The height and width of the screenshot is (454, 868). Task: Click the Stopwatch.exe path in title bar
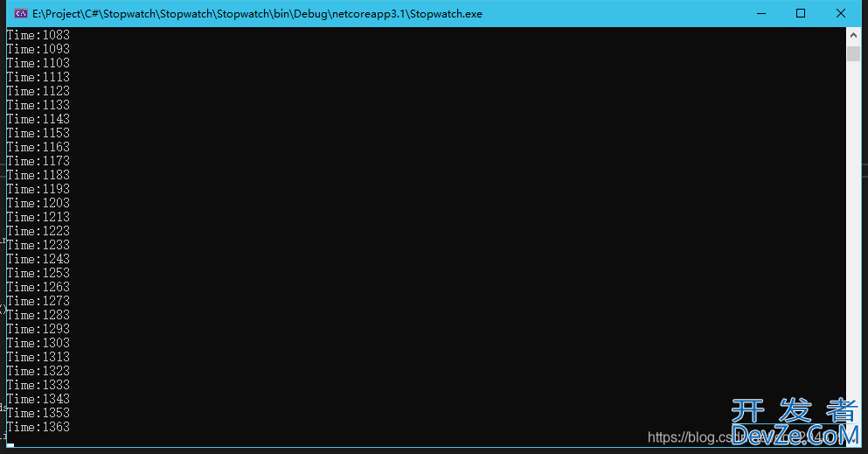(x=257, y=14)
